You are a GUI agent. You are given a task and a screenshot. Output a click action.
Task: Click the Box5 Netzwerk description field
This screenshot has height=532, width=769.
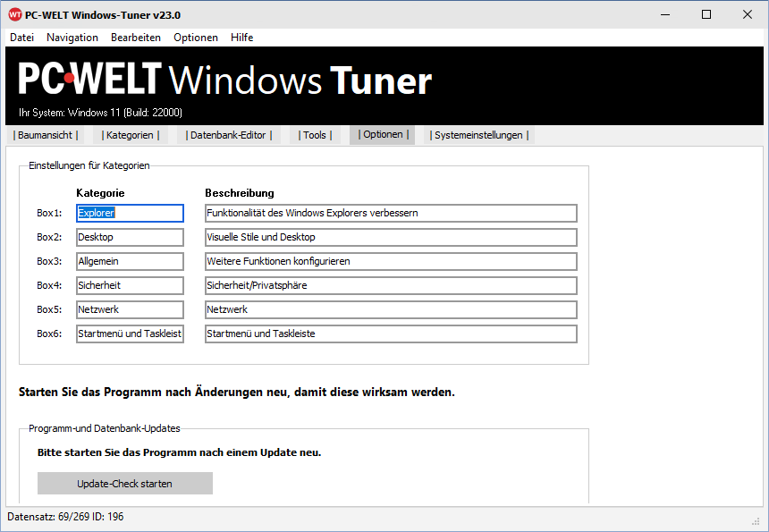tap(391, 309)
